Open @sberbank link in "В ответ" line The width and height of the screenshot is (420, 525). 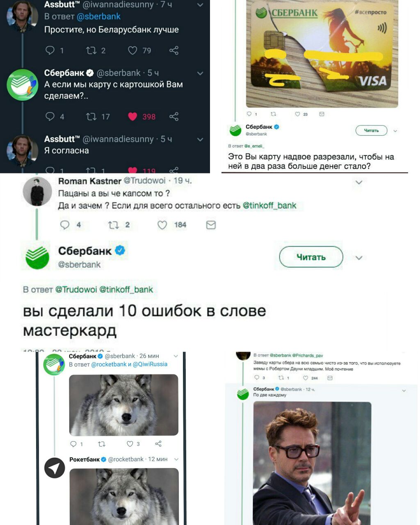pyautogui.click(x=98, y=16)
